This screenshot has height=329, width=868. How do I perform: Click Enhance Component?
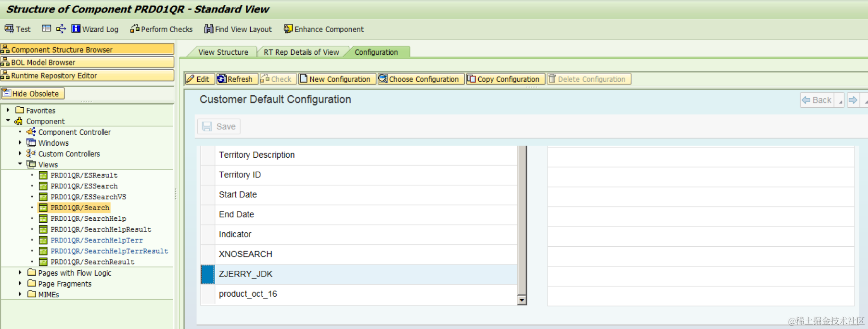(324, 29)
